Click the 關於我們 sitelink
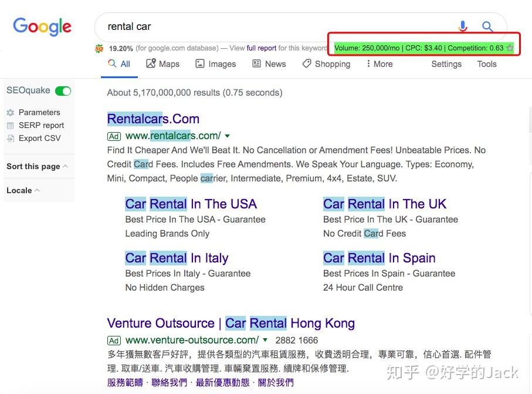 (x=276, y=382)
